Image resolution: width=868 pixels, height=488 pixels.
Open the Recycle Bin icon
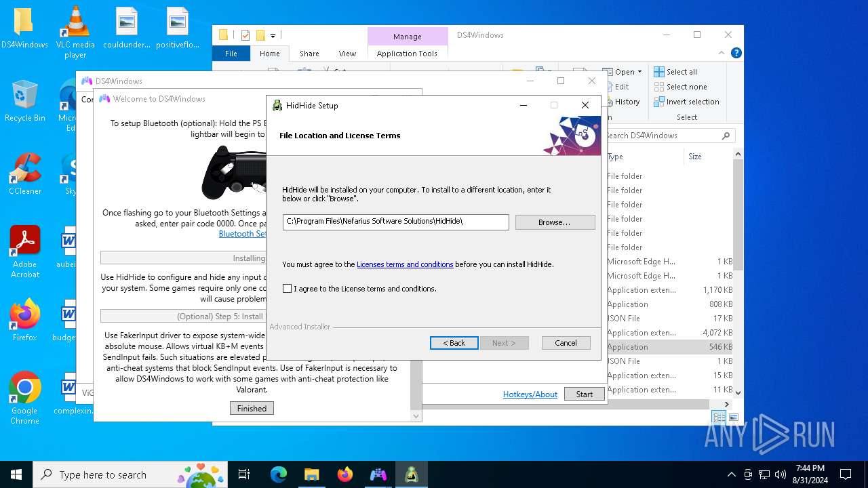point(24,102)
